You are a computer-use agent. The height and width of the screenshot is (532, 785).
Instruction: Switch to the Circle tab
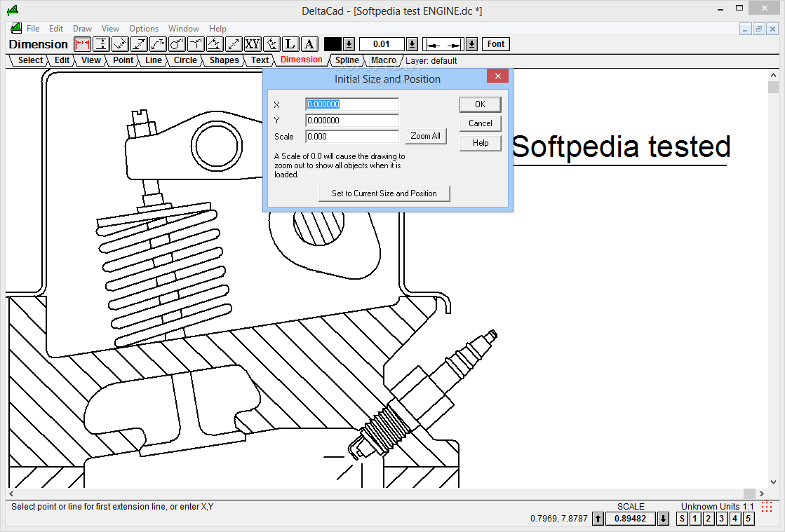184,60
